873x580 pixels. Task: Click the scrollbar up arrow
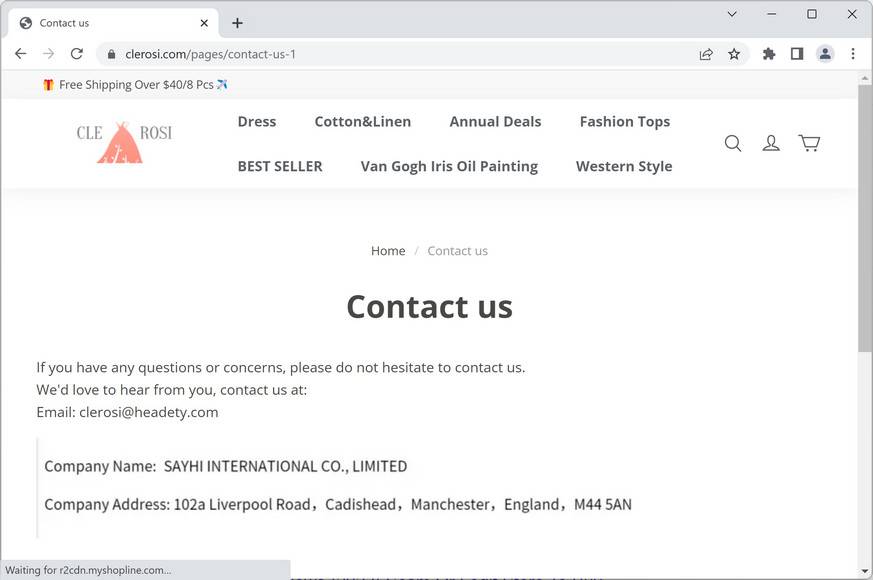pyautogui.click(x=865, y=77)
